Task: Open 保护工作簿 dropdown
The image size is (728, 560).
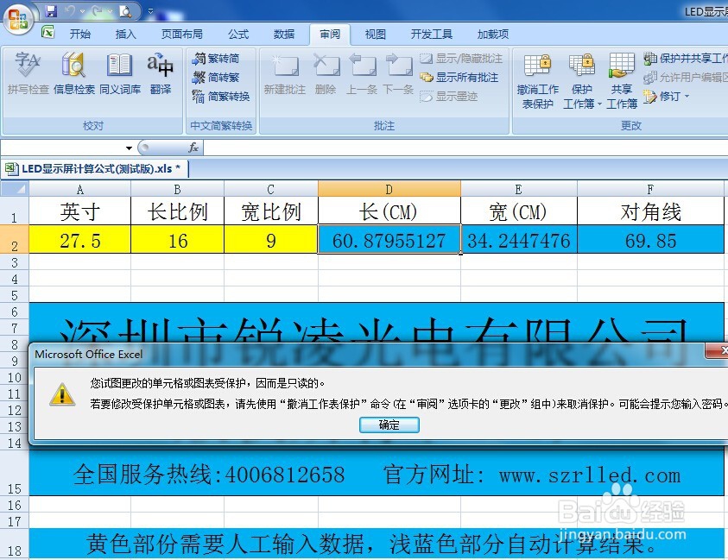Action: tap(582, 81)
